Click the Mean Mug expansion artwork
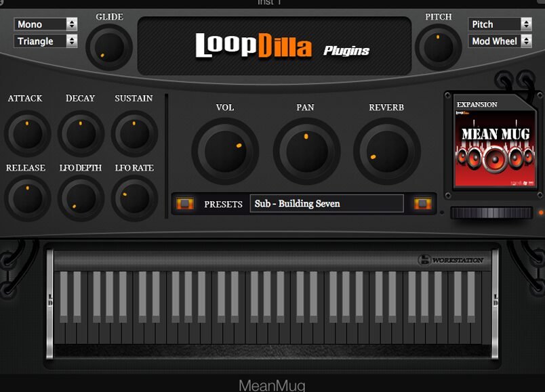 [x=495, y=150]
